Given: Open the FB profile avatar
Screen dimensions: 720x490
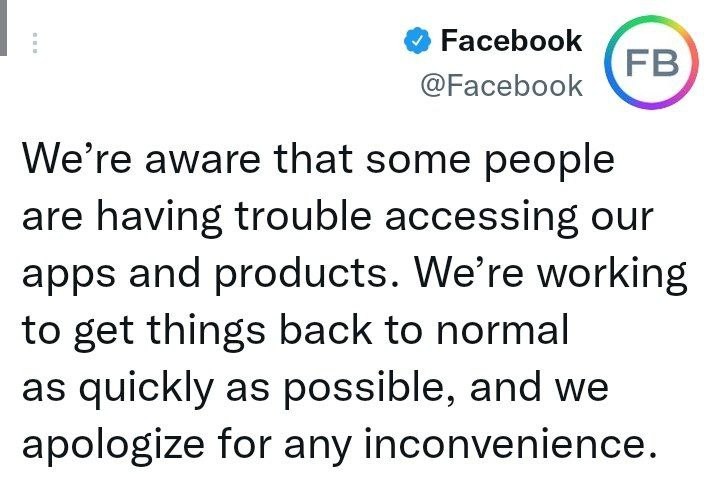Looking at the screenshot, I should click(x=651, y=62).
